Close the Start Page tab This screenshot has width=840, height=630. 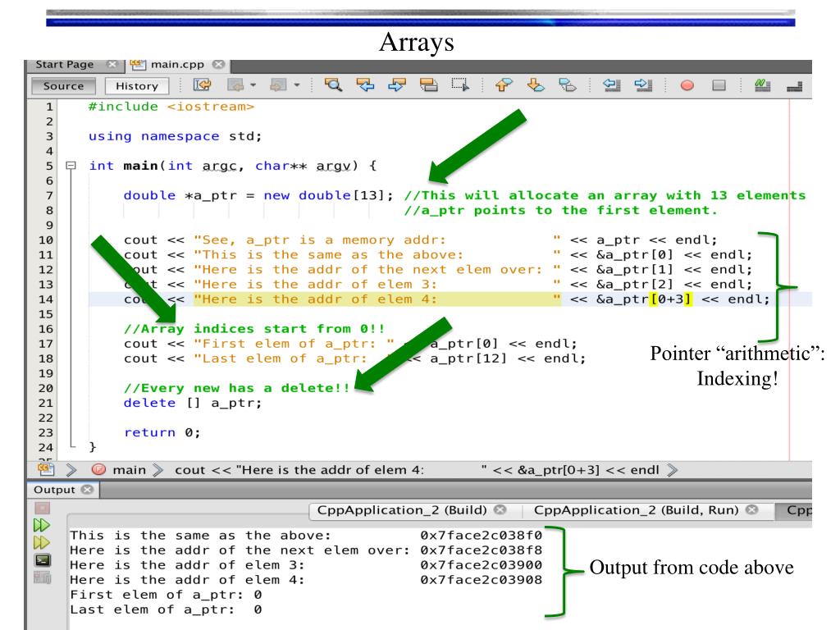coord(112,64)
